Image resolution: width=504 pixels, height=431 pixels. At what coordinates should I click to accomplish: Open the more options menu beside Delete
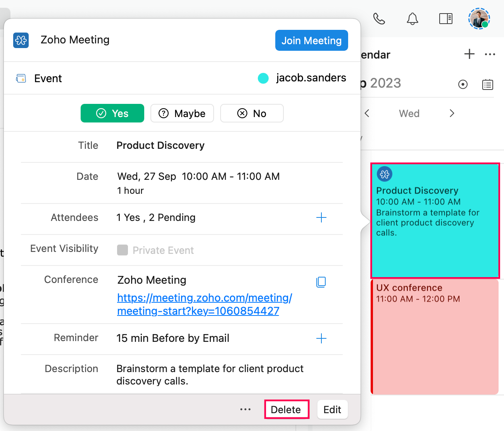245,409
